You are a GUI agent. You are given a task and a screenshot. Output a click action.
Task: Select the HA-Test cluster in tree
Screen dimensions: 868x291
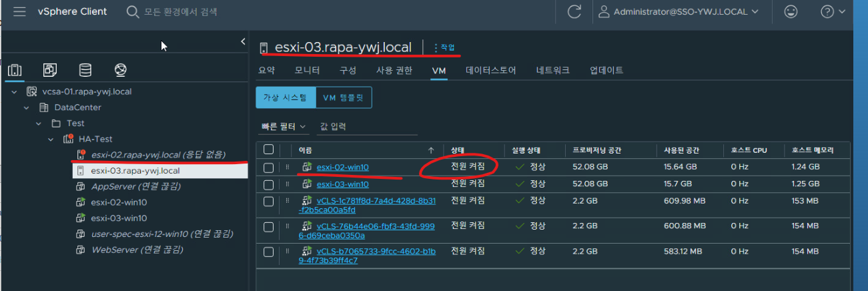95,139
